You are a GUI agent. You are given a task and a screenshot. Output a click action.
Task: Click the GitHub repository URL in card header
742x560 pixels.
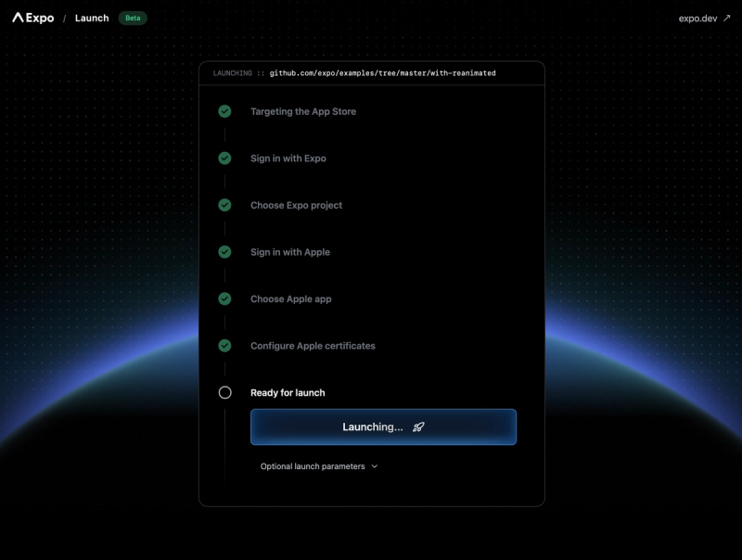382,73
